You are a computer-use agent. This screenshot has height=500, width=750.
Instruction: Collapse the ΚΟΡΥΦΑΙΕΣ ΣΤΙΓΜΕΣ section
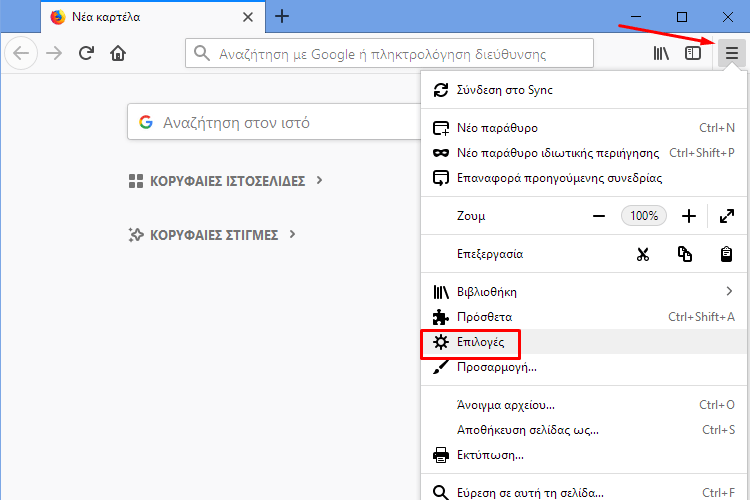click(x=213, y=235)
